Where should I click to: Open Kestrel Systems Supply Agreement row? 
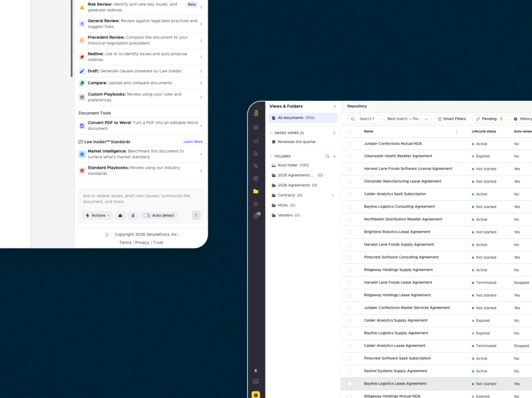pos(436,371)
